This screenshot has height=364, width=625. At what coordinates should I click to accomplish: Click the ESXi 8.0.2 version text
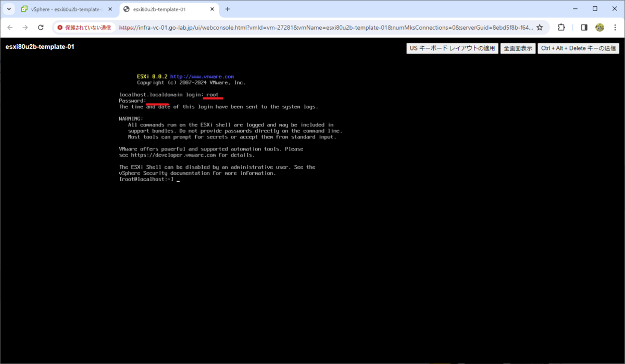click(x=152, y=77)
